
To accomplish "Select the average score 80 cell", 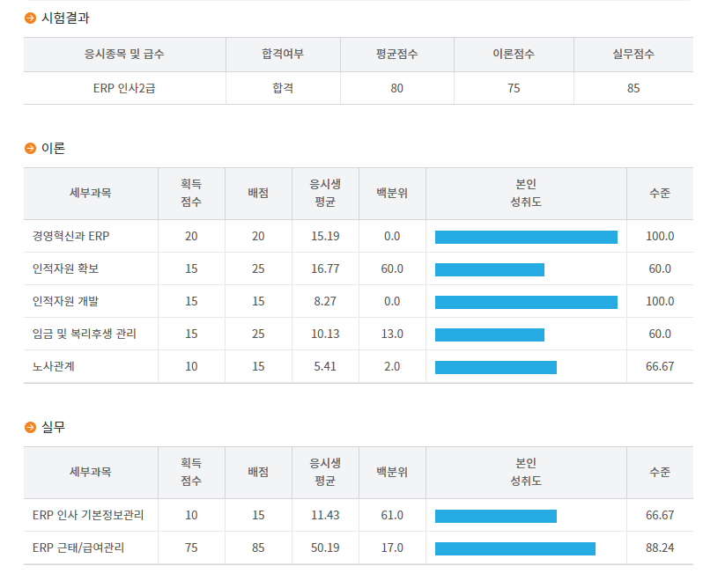I will tap(396, 88).
